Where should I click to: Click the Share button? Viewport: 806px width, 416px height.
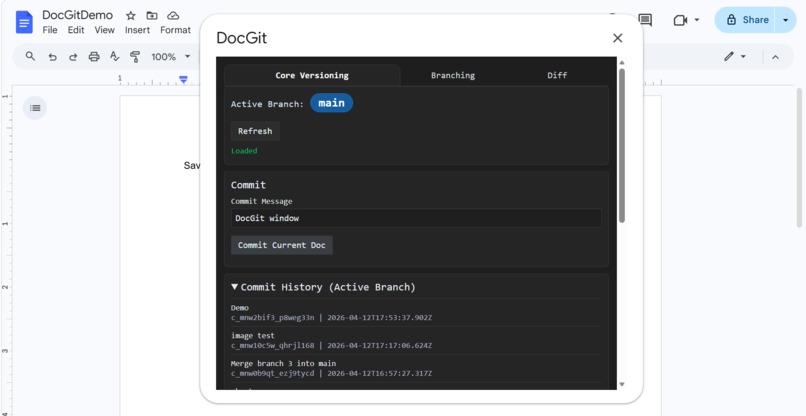pos(747,20)
